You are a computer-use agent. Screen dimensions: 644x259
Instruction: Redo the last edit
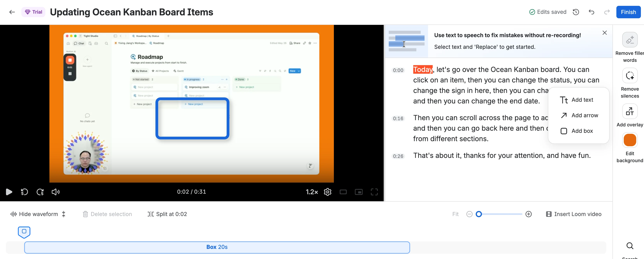[x=607, y=12]
